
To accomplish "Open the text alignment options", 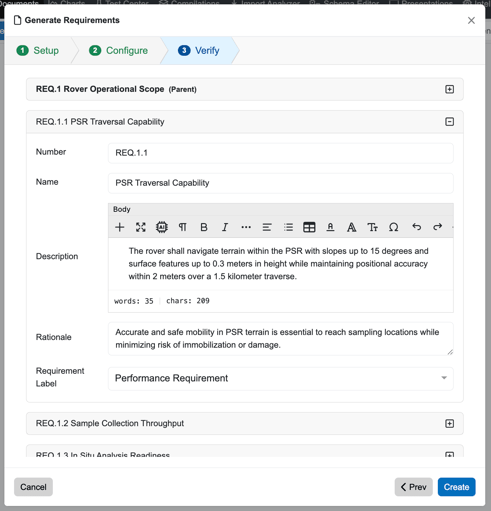I will click(267, 227).
